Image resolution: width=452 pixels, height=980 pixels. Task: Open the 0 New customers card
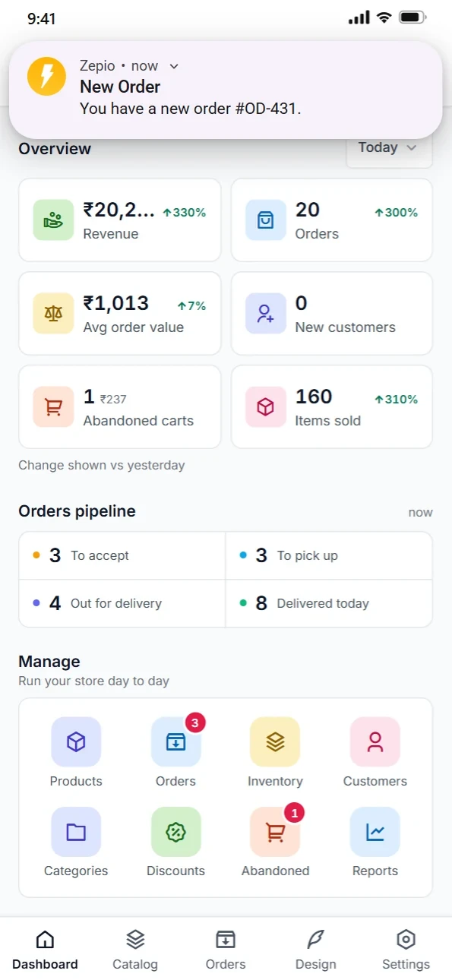pyautogui.click(x=332, y=314)
